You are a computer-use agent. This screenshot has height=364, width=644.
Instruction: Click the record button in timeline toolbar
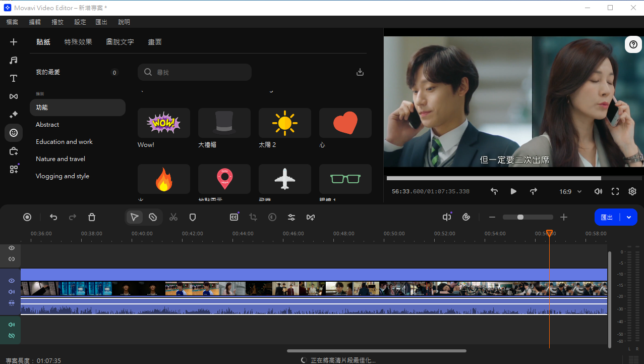point(27,217)
